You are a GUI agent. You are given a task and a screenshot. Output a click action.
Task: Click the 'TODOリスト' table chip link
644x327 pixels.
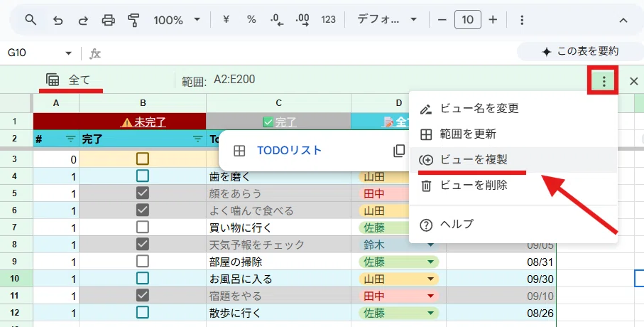pyautogui.click(x=289, y=151)
